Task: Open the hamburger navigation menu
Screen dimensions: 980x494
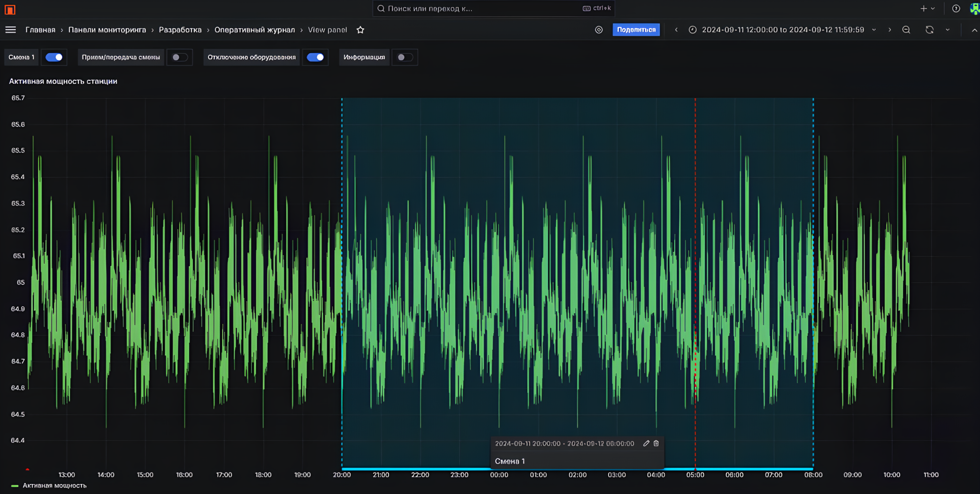Action: point(11,30)
